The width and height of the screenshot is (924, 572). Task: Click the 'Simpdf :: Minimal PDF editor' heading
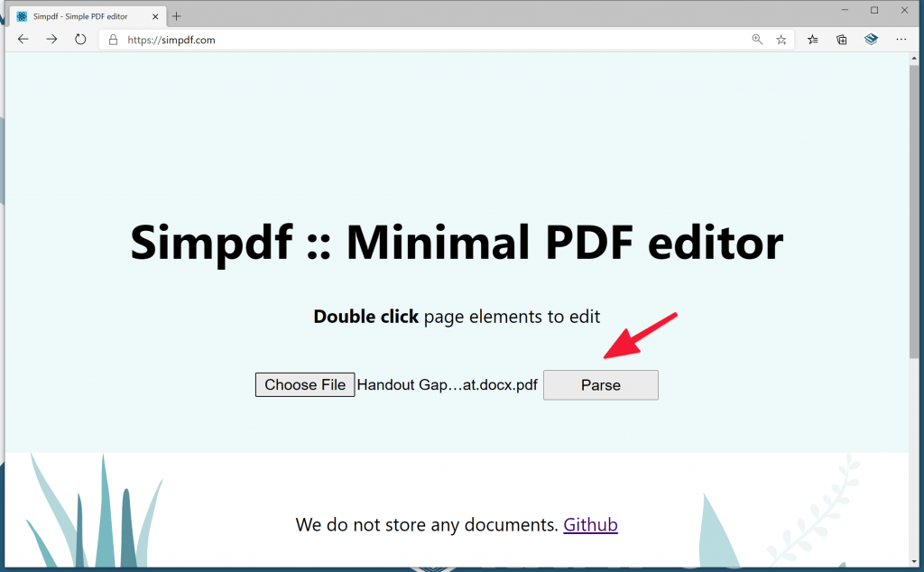click(457, 242)
